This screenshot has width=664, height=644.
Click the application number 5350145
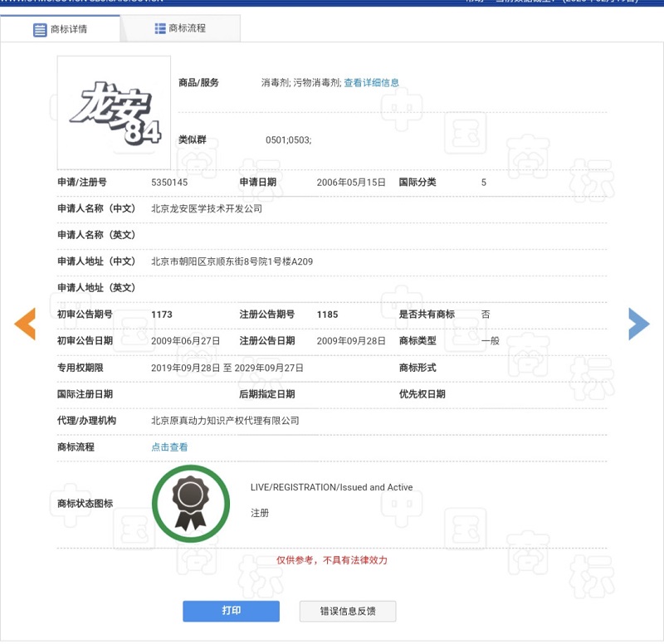(169, 182)
